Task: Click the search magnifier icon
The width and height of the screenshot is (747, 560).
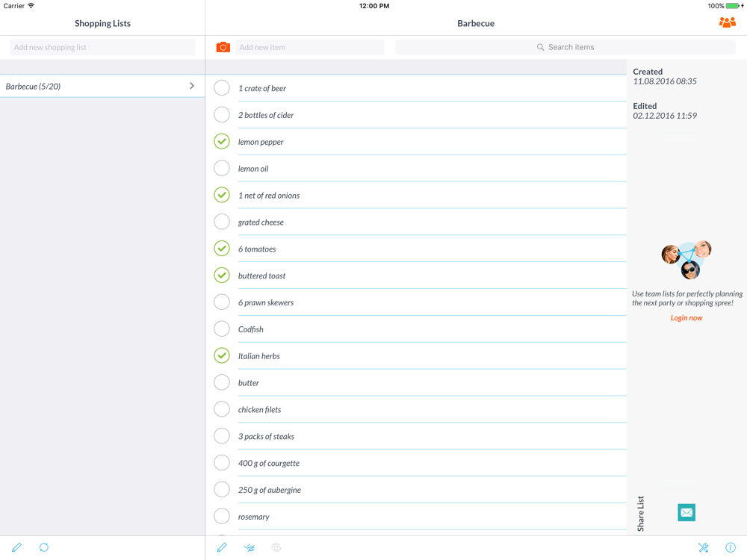Action: coord(540,47)
